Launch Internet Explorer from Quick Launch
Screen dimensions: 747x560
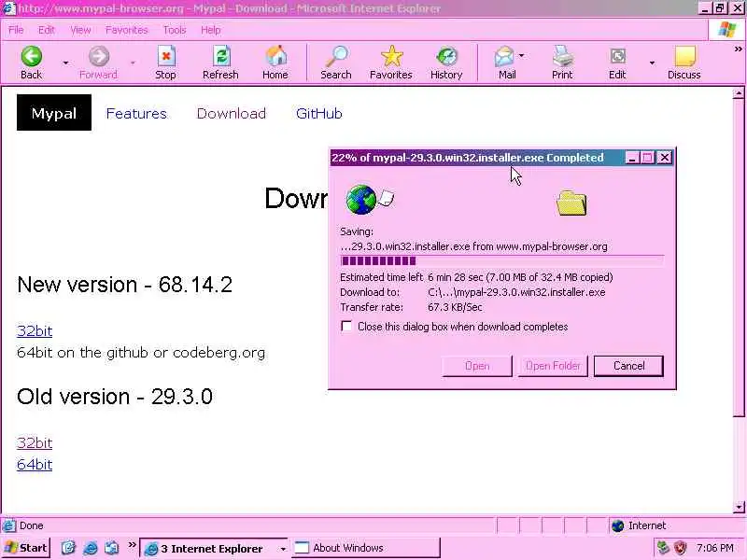(x=91, y=548)
